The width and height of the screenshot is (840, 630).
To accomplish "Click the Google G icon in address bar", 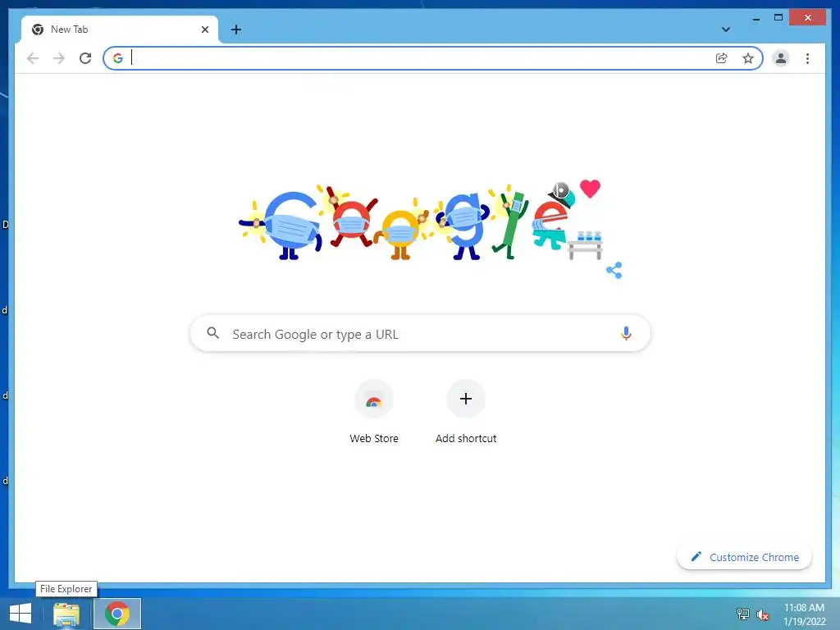I will (x=118, y=58).
